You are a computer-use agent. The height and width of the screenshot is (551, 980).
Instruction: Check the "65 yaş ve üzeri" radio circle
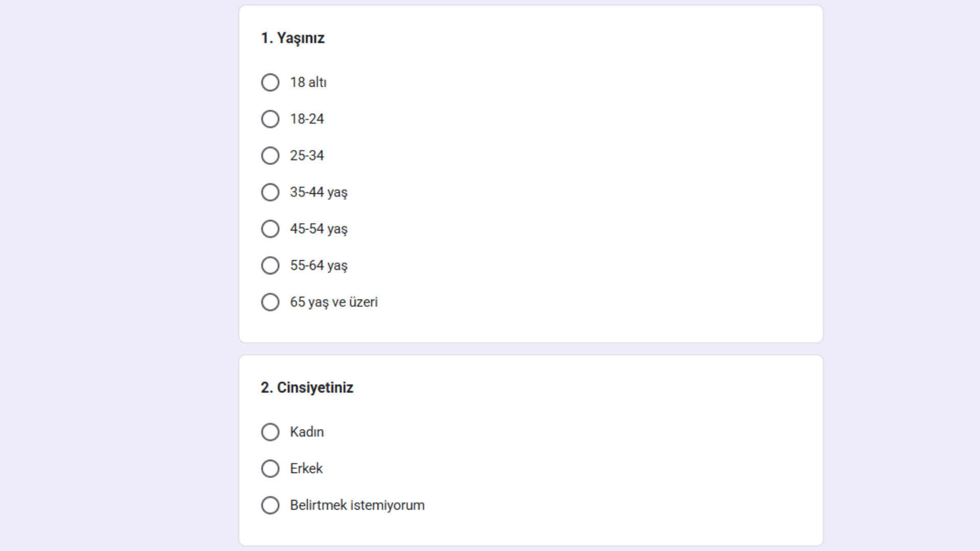[270, 302]
